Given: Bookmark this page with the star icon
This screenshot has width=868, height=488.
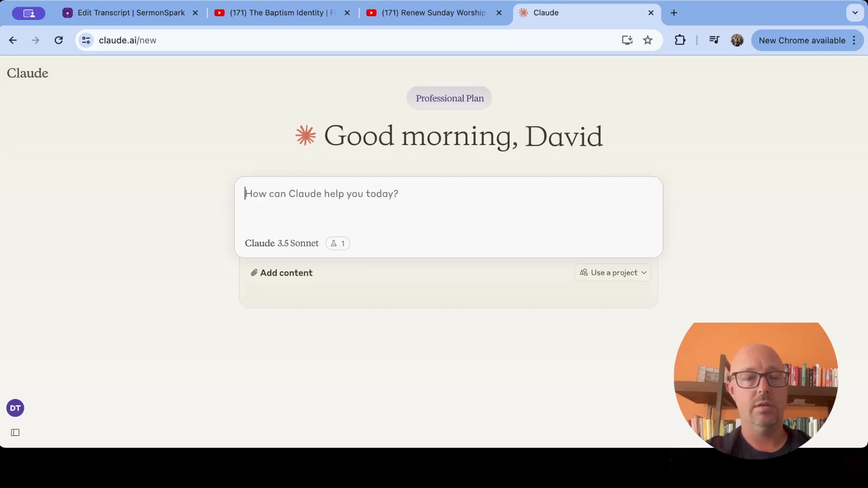Looking at the screenshot, I should point(648,40).
